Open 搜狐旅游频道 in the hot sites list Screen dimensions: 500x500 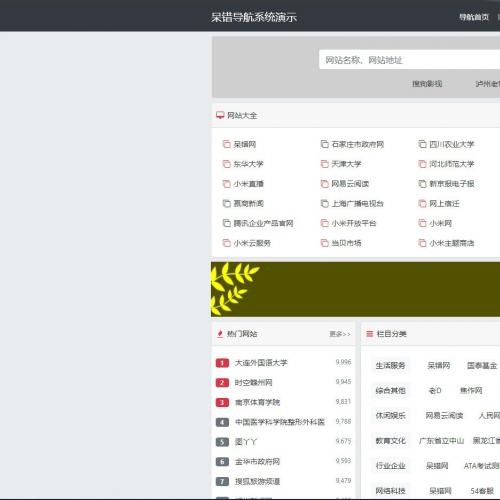(x=257, y=481)
